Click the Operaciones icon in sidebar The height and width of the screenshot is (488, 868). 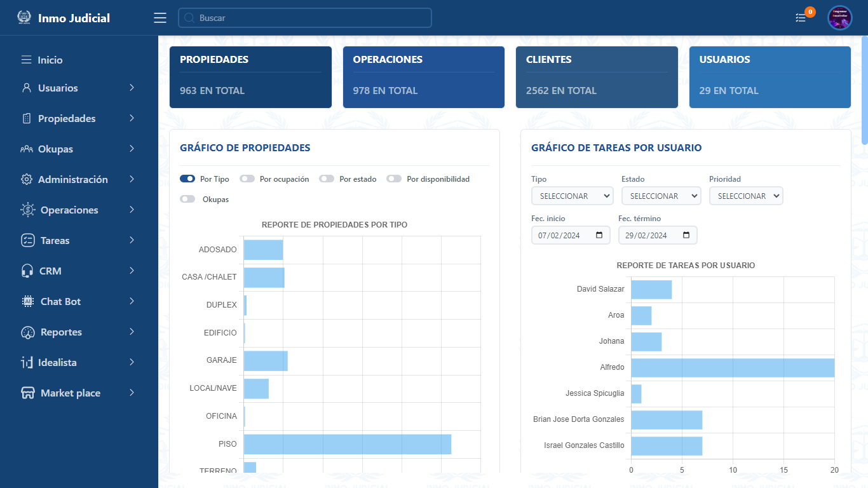point(27,210)
